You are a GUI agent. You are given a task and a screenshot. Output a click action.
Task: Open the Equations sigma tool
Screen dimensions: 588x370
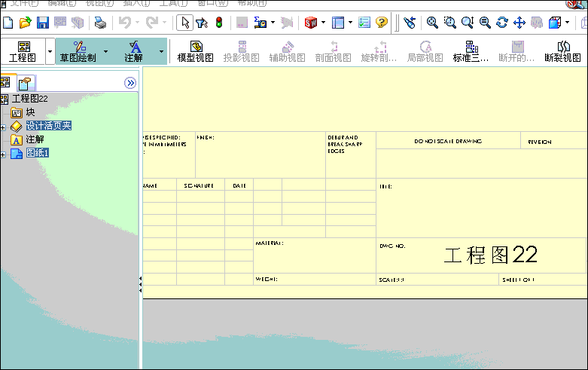coord(260,23)
